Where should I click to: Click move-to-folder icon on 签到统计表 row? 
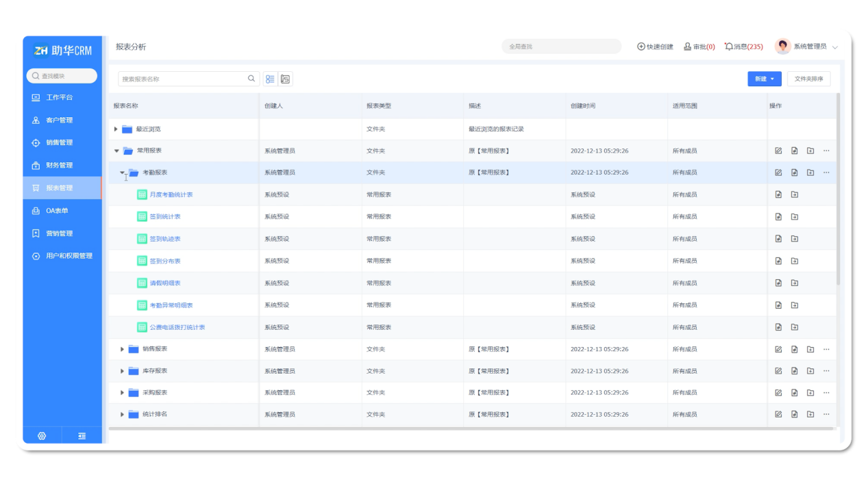coord(795,217)
